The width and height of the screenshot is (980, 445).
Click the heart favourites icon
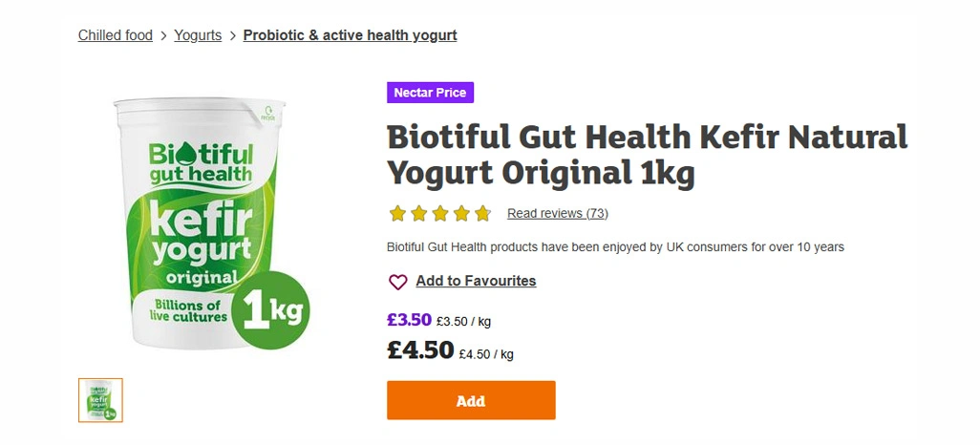[x=398, y=282]
